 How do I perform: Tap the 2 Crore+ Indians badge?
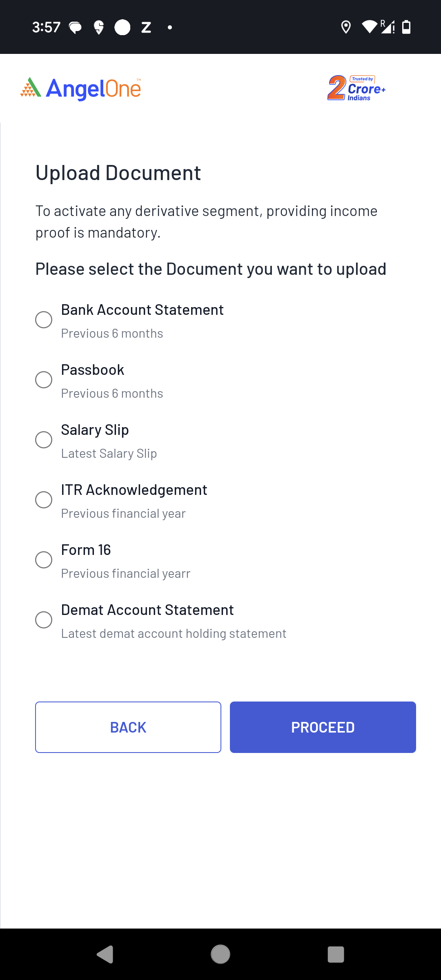click(x=356, y=88)
